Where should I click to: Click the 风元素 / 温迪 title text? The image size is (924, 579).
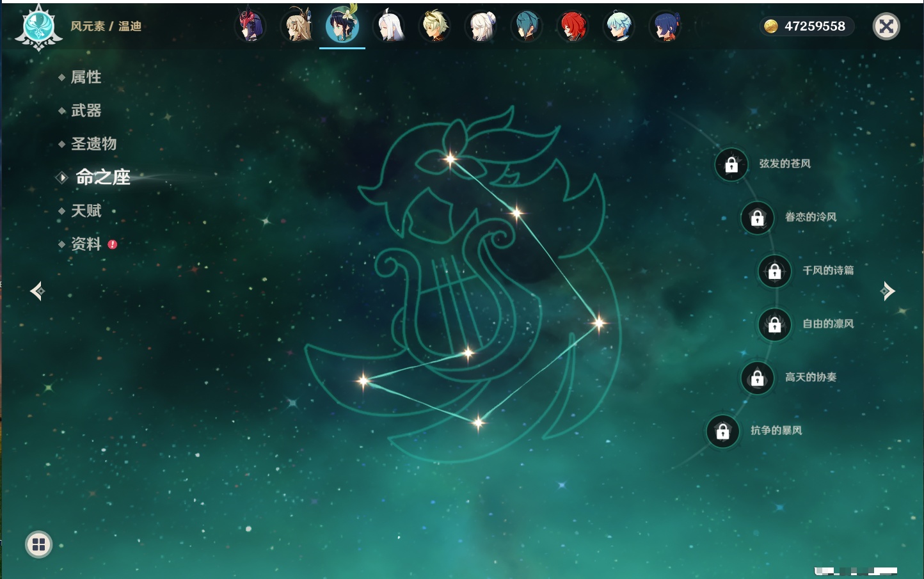(x=106, y=26)
